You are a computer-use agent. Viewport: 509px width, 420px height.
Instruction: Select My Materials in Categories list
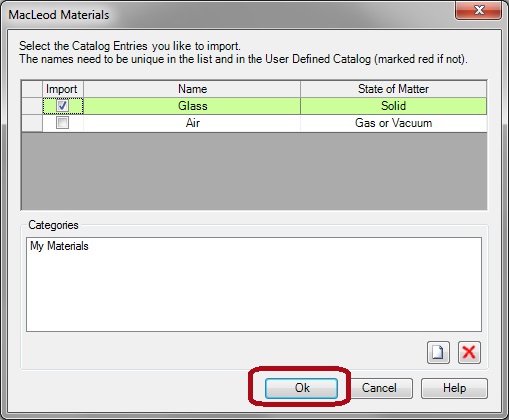tap(59, 246)
